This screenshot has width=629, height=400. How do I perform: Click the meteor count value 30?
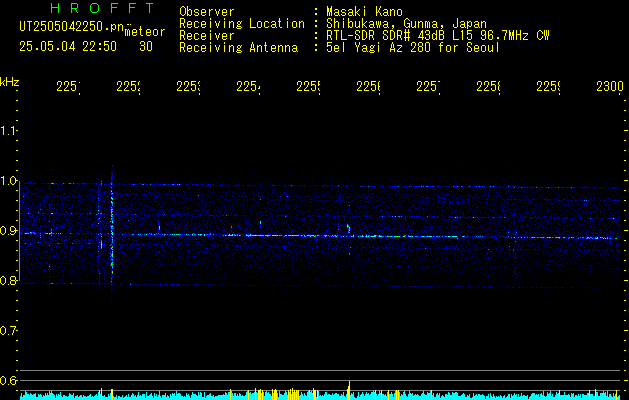pyautogui.click(x=146, y=47)
